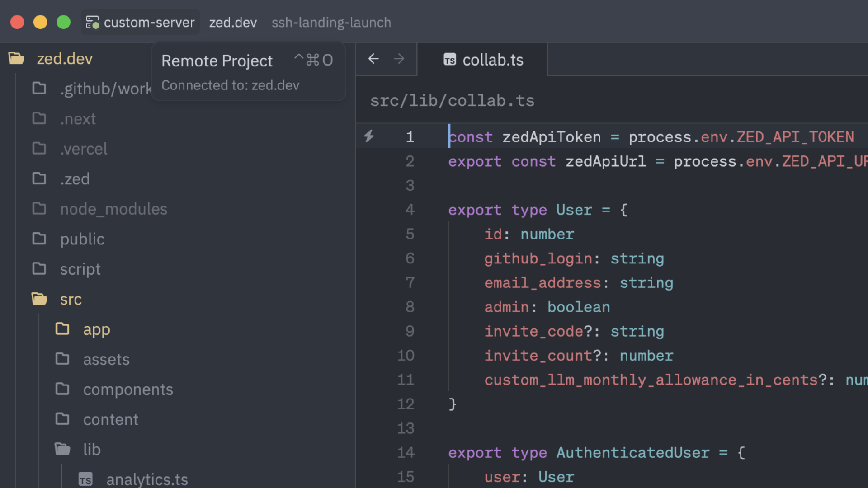
Task: Click the code actions lightning bolt icon
Action: point(369,136)
